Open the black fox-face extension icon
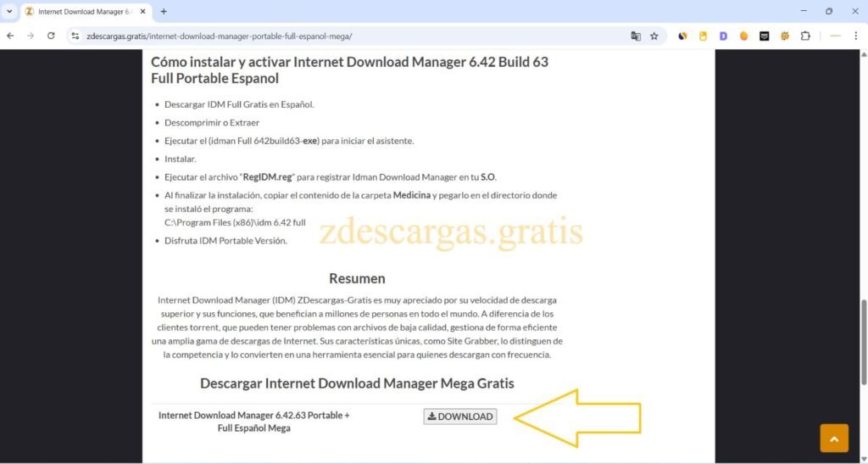 point(764,36)
